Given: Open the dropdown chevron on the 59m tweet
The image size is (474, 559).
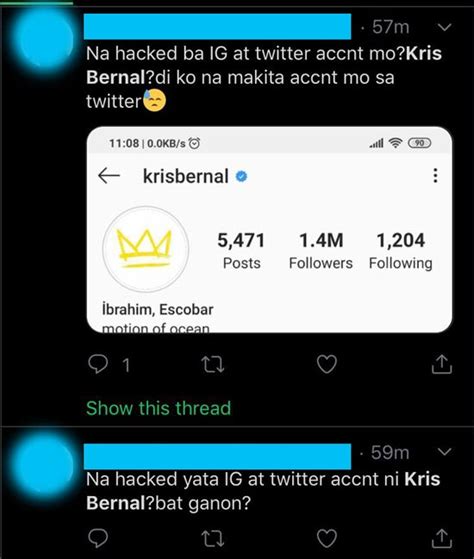Looking at the screenshot, I should click(444, 452).
